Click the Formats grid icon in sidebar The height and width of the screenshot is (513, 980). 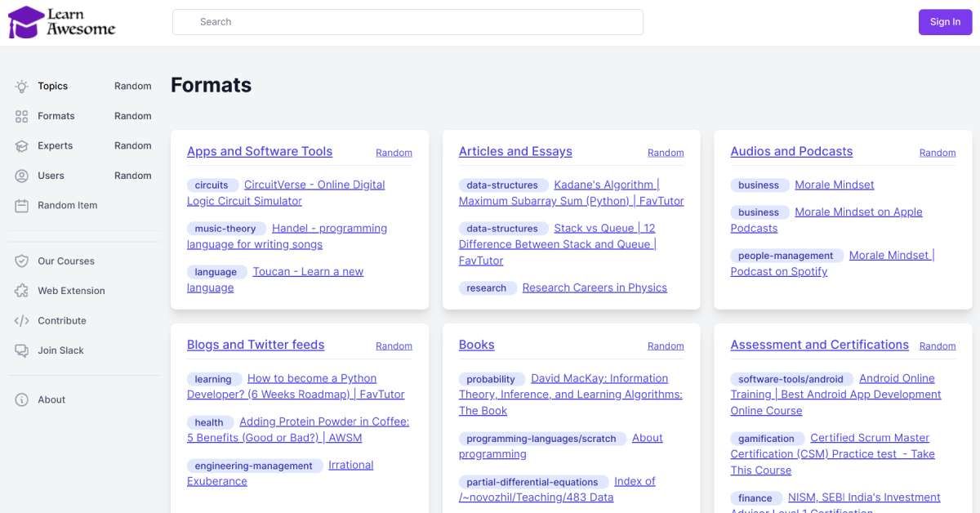click(x=22, y=116)
